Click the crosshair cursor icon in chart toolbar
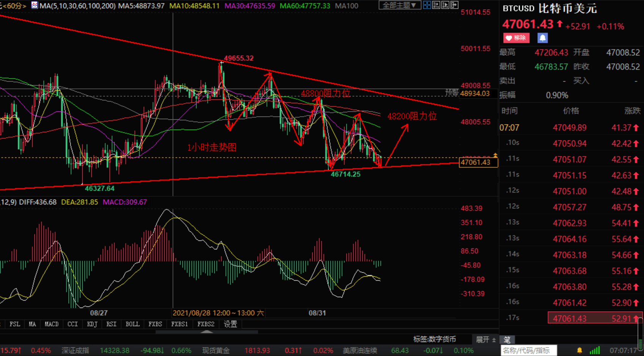 point(427,5)
